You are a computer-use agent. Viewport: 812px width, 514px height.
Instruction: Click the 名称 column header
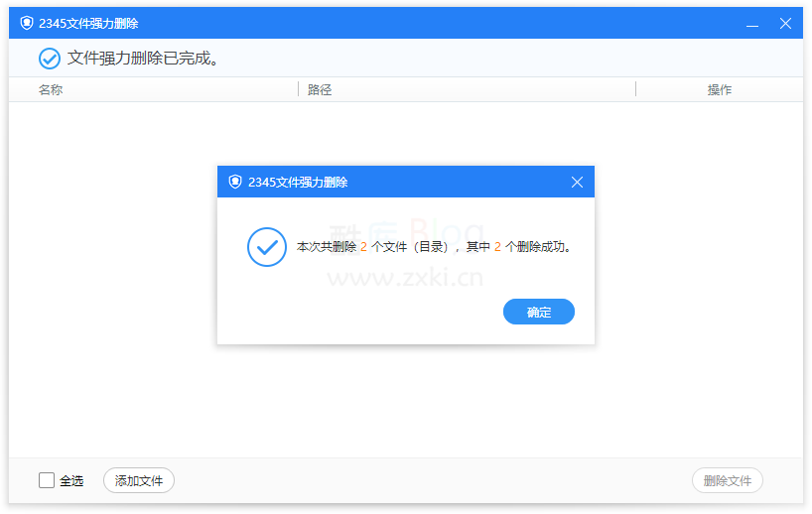click(x=51, y=89)
